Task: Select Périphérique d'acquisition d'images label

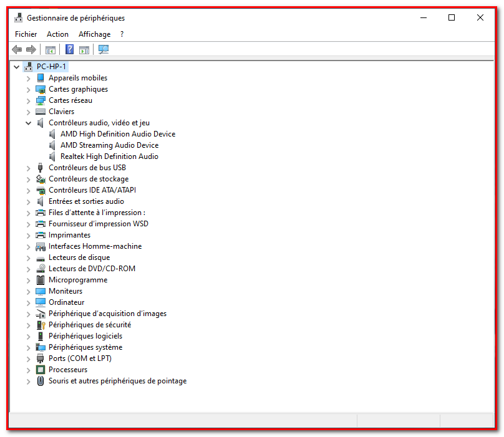Action: [x=107, y=314]
